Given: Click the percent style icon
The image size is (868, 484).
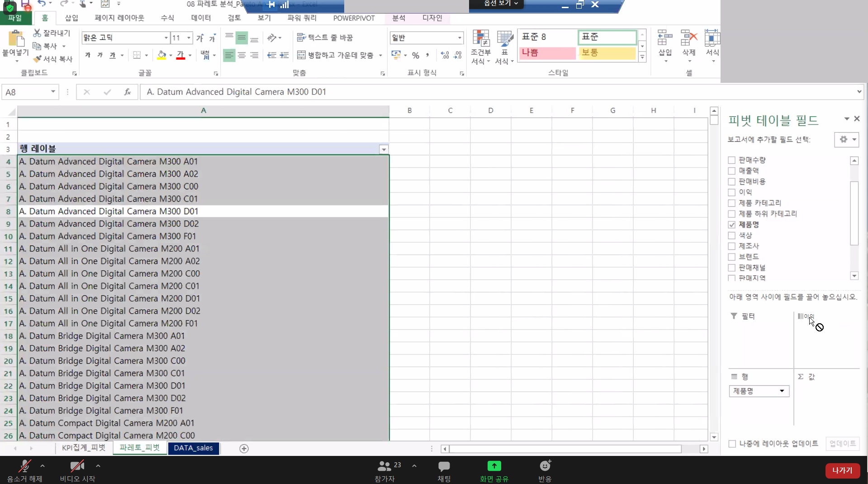Looking at the screenshot, I should (x=415, y=55).
